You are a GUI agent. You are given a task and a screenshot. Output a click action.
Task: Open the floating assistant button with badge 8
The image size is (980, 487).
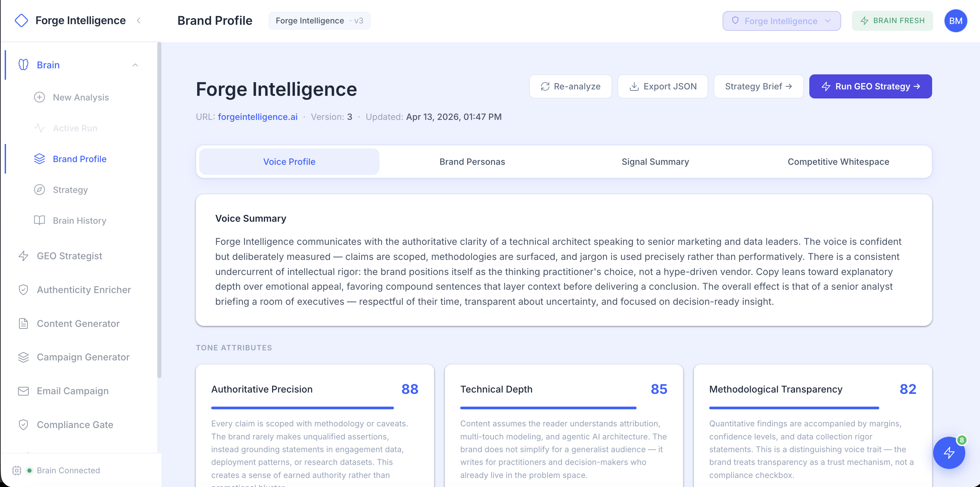(x=949, y=453)
